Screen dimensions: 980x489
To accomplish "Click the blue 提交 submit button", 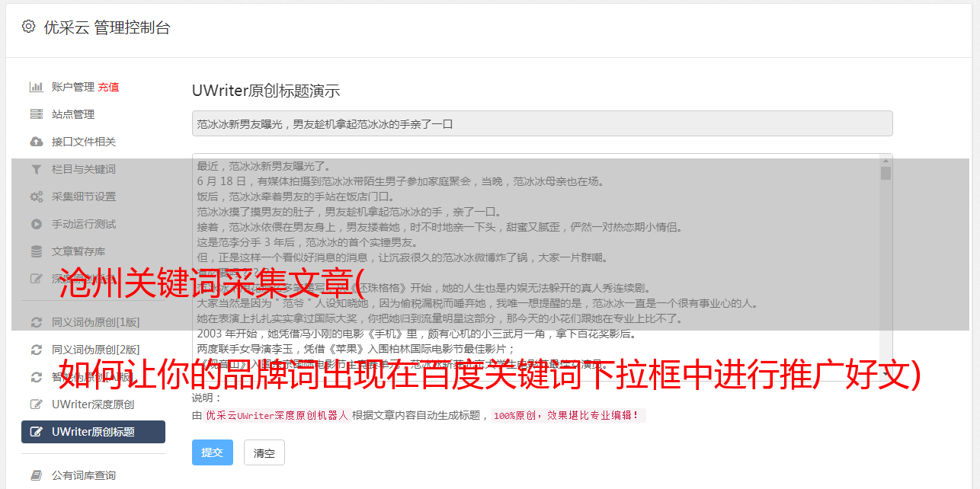I will point(213,452).
